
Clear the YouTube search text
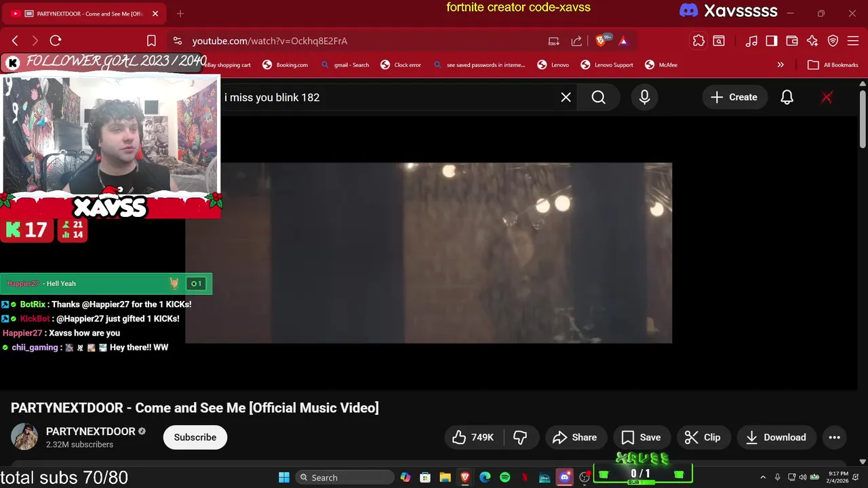[566, 98]
